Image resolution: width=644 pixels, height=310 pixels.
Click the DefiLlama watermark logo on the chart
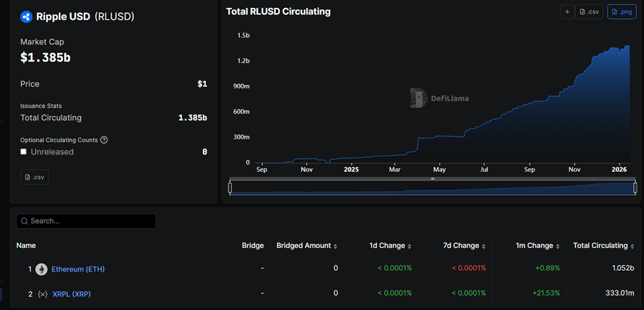tap(417, 98)
